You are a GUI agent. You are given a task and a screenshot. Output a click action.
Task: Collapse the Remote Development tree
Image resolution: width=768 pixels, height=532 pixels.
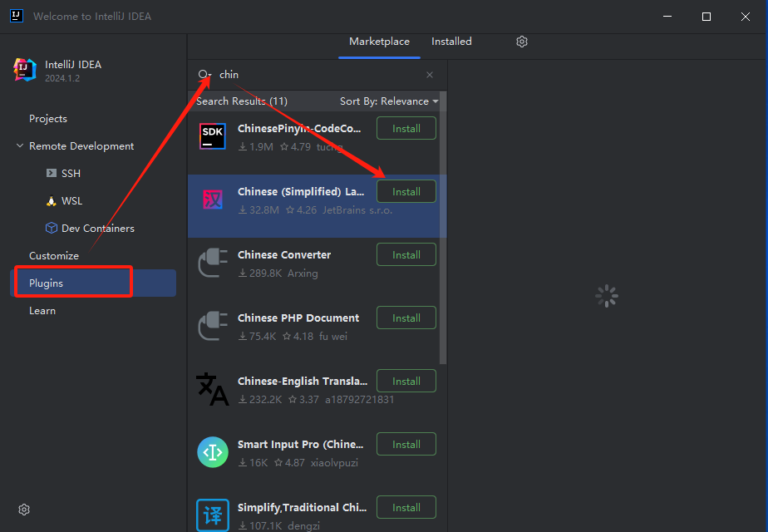(20, 145)
